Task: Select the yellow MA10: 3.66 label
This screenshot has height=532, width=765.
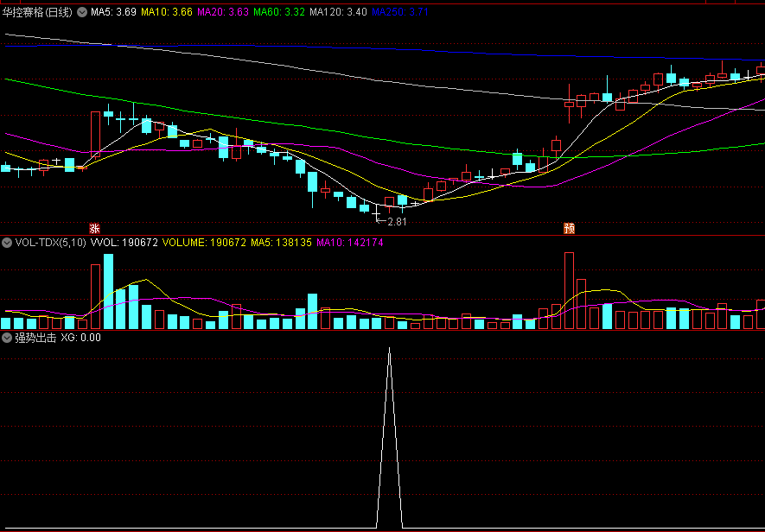Action: (167, 12)
